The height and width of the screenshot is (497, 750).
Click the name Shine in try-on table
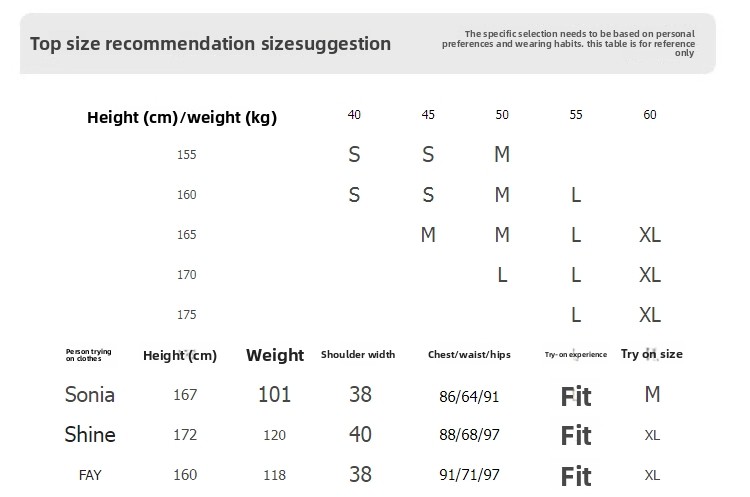(90, 435)
